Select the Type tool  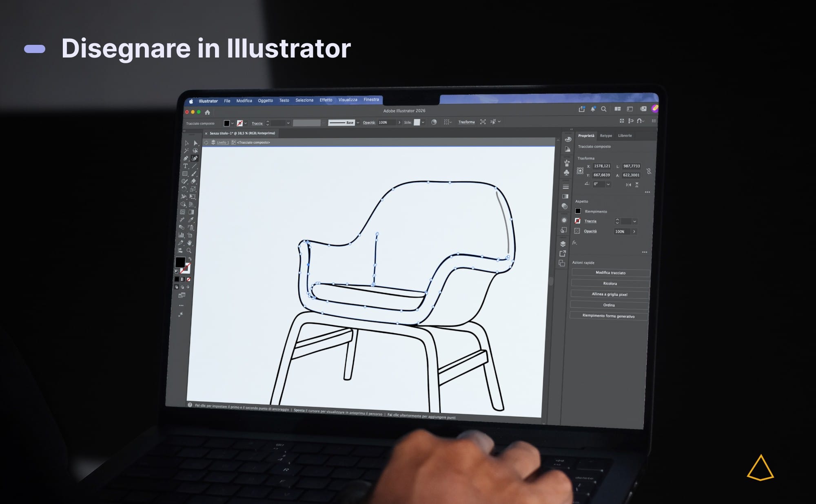coord(185,166)
